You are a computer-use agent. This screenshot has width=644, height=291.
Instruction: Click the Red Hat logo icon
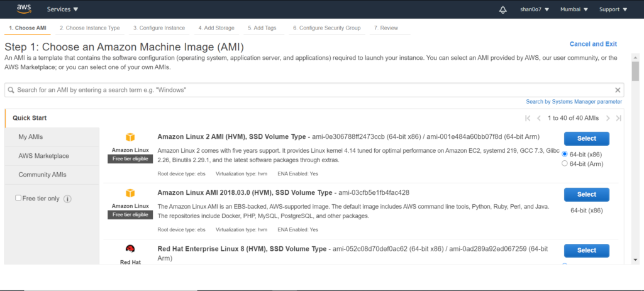click(130, 249)
